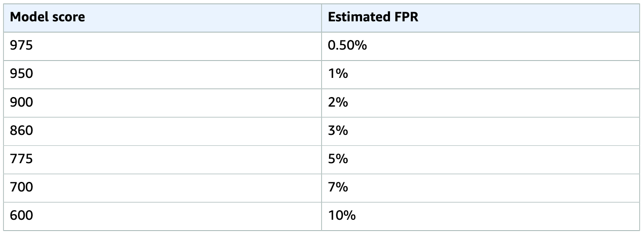Select the 5% estimated FPR cell
Screen dimensions: 644x235
pos(481,159)
